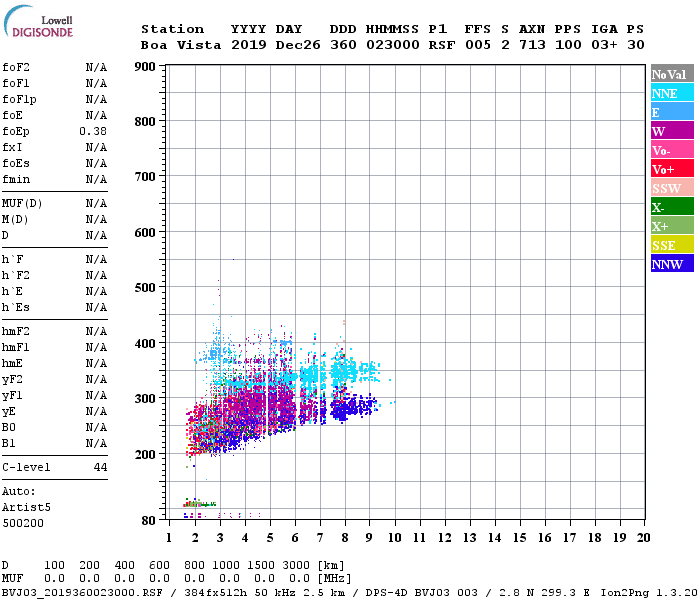The width and height of the screenshot is (700, 600).
Task: Click the Ion2Png version text
Action: coord(649,593)
